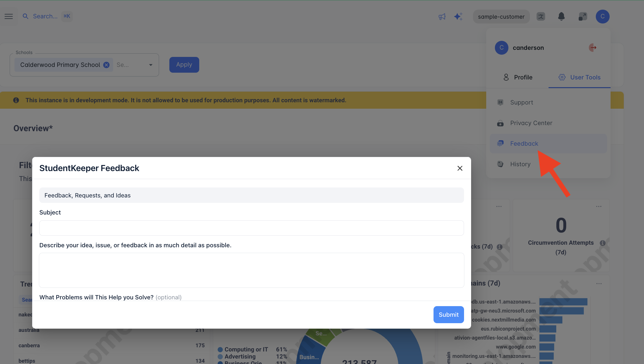The height and width of the screenshot is (364, 644).
Task: Open the notifications bell
Action: click(561, 16)
